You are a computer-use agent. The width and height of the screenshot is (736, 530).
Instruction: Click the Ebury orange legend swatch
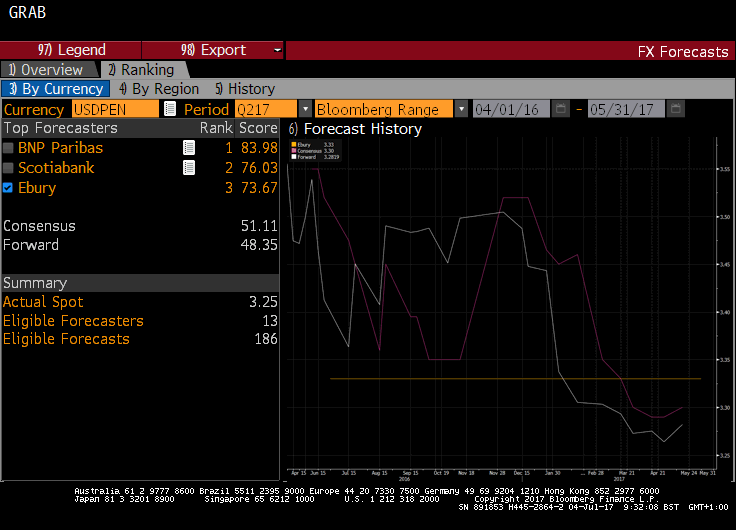[294, 145]
